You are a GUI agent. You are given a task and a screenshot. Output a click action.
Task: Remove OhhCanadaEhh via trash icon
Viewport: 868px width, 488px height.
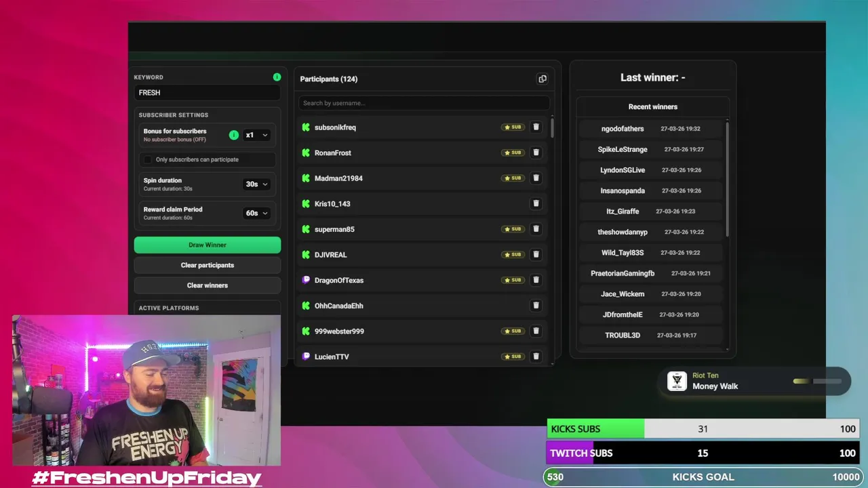coord(536,306)
